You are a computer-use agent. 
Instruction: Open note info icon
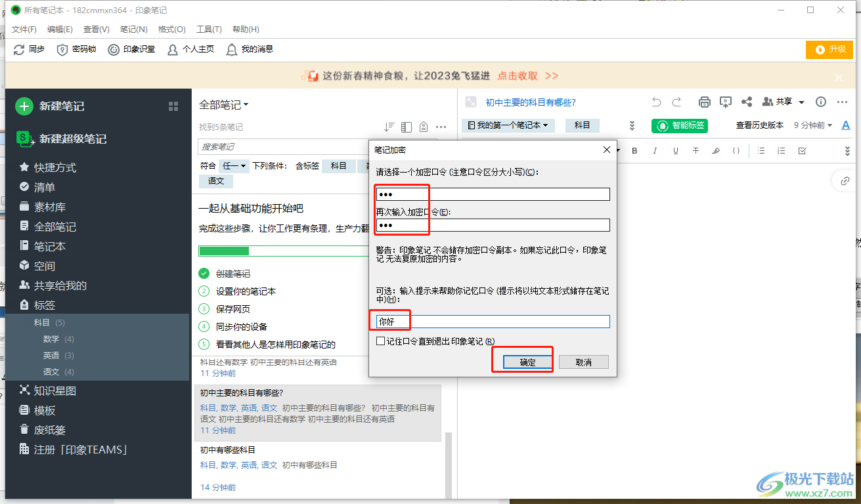pyautogui.click(x=821, y=102)
